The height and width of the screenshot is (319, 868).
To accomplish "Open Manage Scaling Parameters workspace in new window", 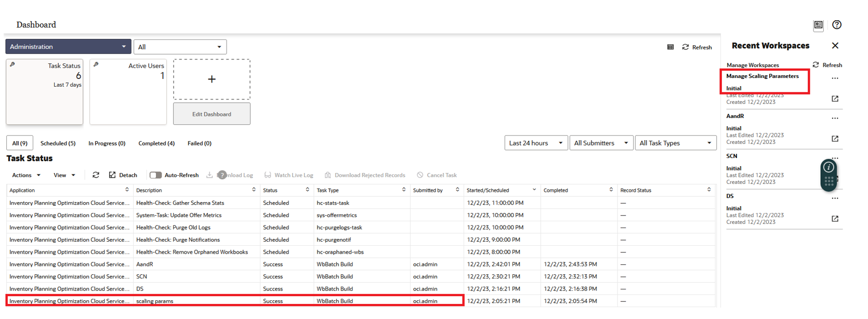I will click(x=835, y=99).
